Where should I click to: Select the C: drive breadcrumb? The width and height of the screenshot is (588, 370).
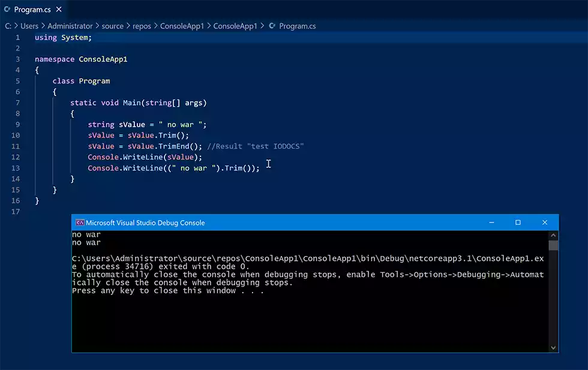coord(8,26)
